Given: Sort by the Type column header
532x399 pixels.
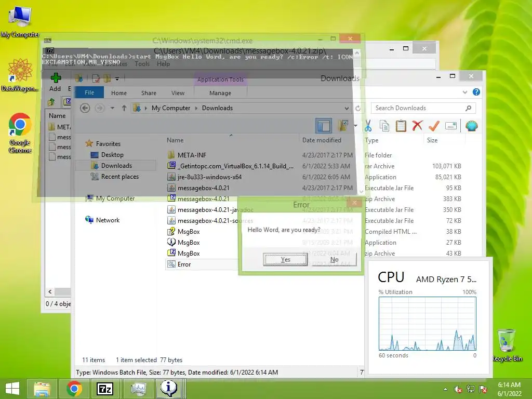Looking at the screenshot, I should 371,140.
